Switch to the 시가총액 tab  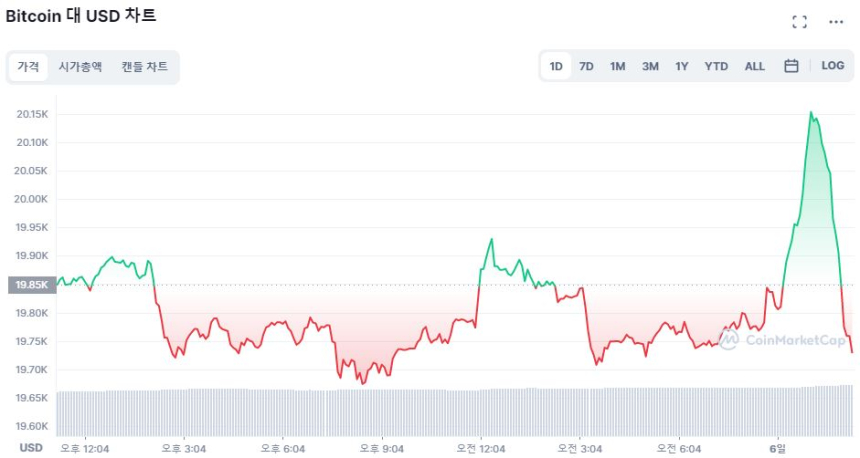(x=80, y=67)
